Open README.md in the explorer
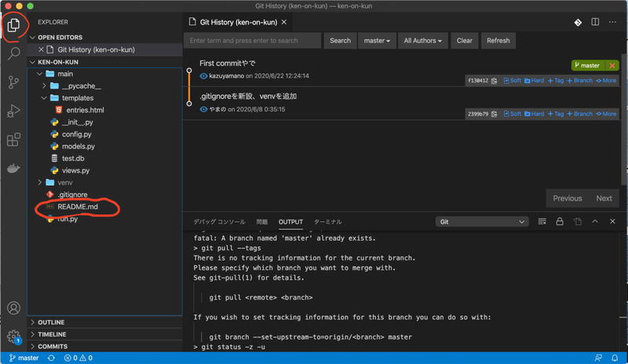This screenshot has height=364, width=628. [x=77, y=206]
